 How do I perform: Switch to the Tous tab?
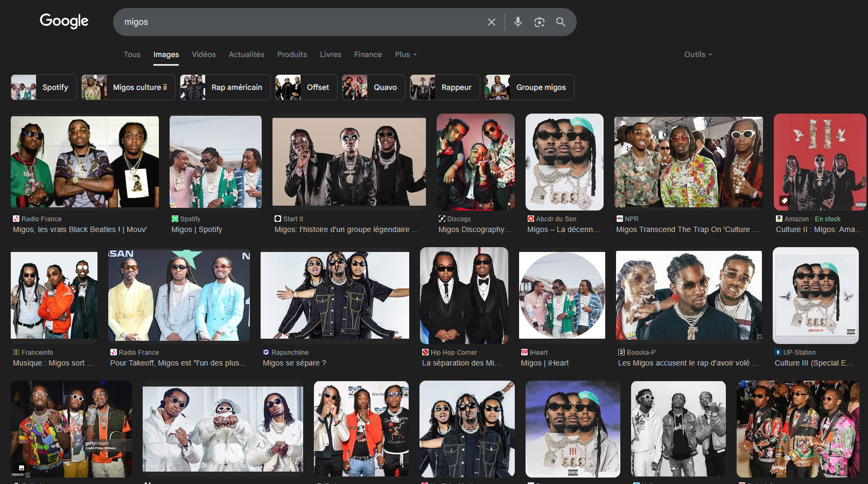coord(132,54)
